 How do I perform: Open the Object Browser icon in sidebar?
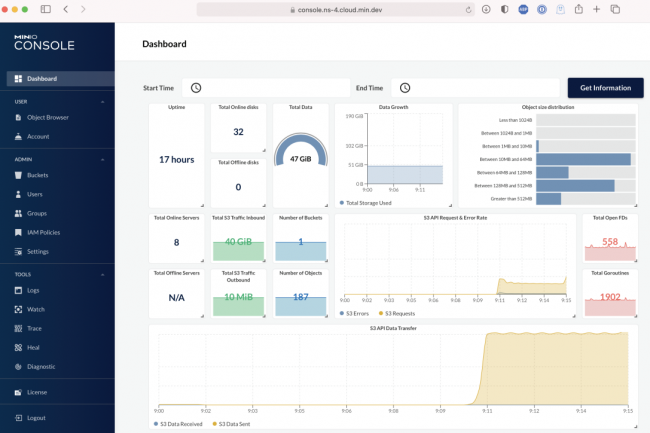17,117
